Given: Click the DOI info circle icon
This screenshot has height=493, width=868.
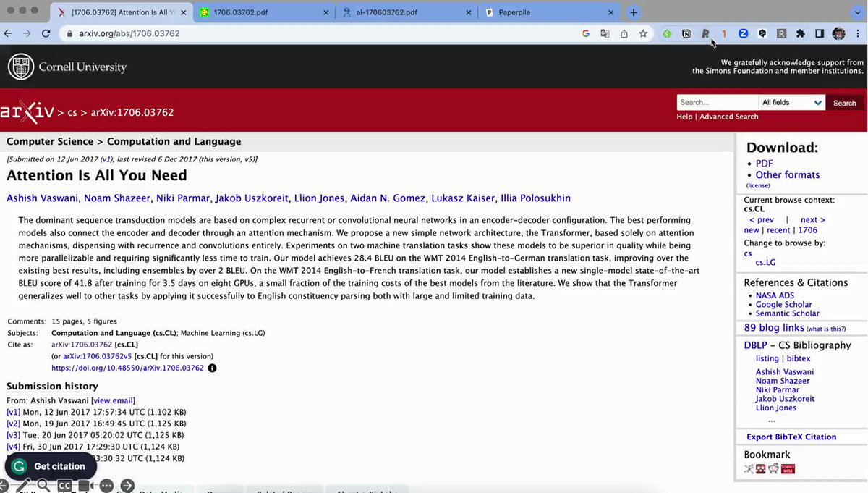Looking at the screenshot, I should [212, 368].
